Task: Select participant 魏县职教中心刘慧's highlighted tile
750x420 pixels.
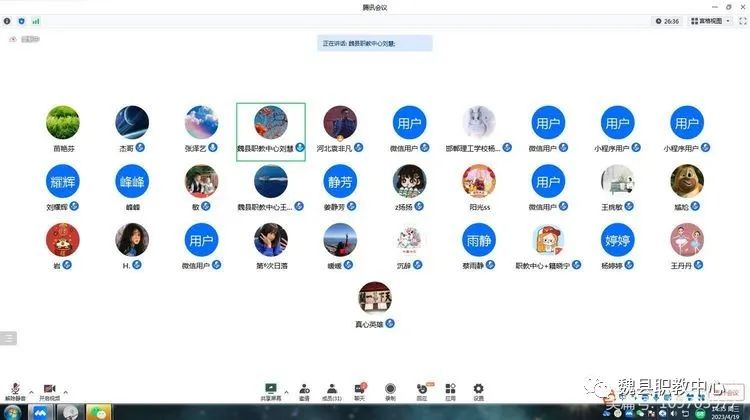Action: click(x=270, y=130)
